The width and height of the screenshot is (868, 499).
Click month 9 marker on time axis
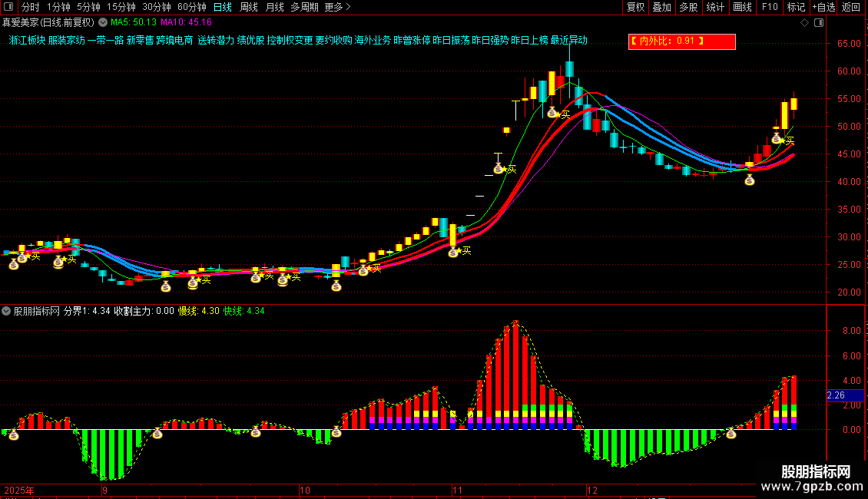[x=104, y=491]
